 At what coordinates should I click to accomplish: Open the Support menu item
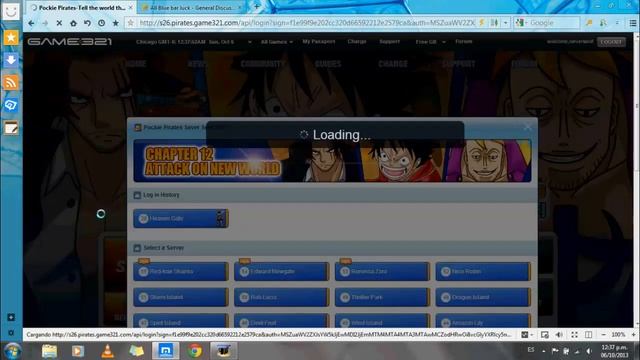[x=389, y=41]
